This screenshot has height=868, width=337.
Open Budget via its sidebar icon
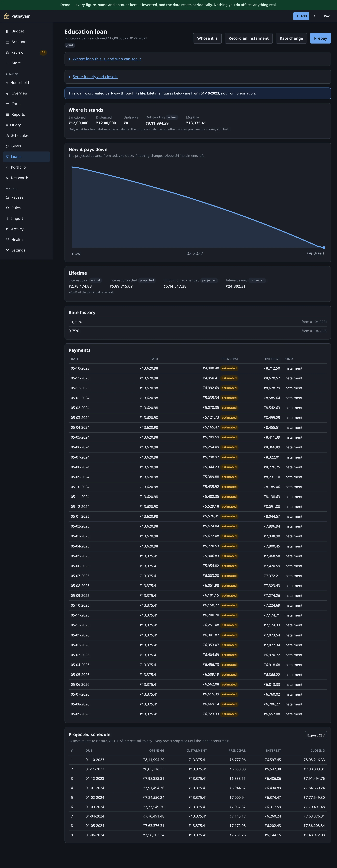(x=7, y=31)
